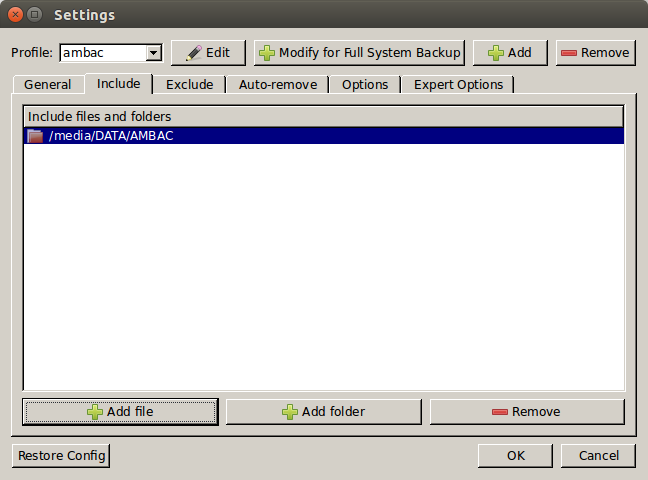Viewport: 648px width, 480px height.
Task: Click Modify for Full System Backup
Action: (x=360, y=53)
